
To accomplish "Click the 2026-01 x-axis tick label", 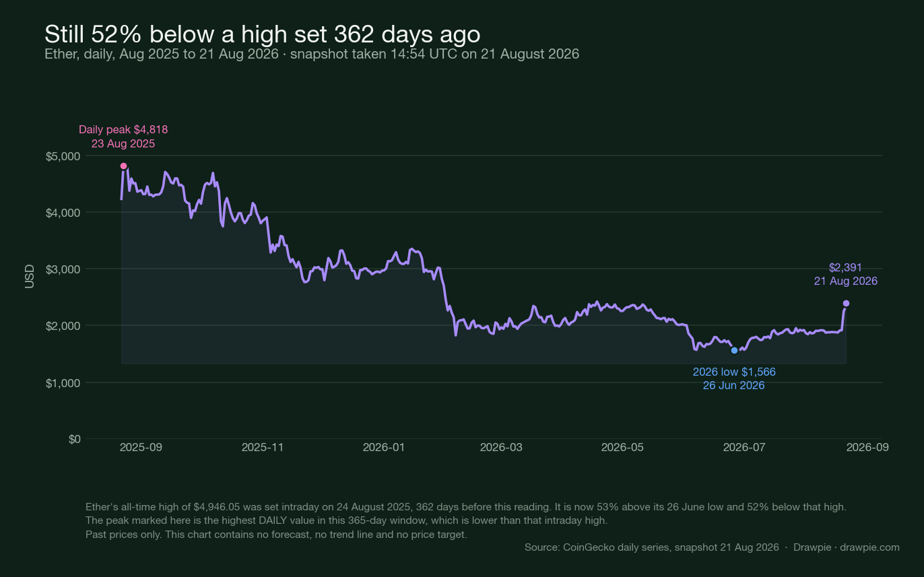I will pos(384,447).
